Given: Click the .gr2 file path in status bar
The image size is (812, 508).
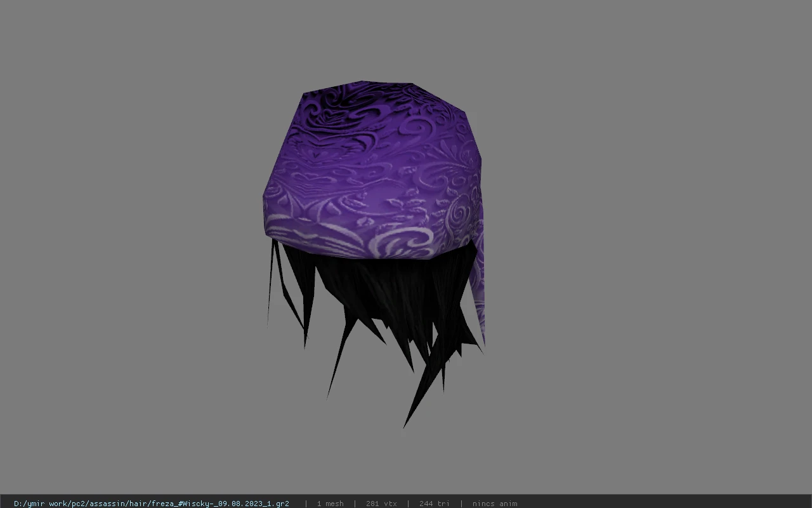Looking at the screenshot, I should coord(152,504).
